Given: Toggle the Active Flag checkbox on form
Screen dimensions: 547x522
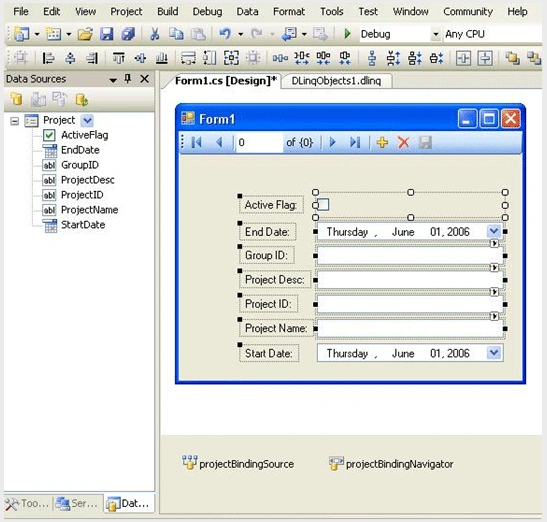Looking at the screenshot, I should tap(323, 204).
